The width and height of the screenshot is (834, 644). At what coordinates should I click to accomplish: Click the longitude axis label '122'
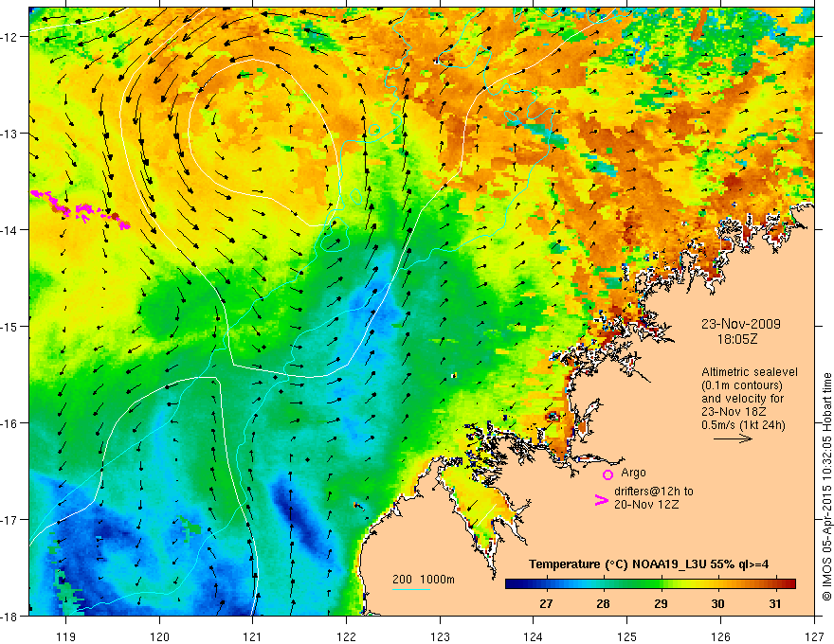coord(346,636)
